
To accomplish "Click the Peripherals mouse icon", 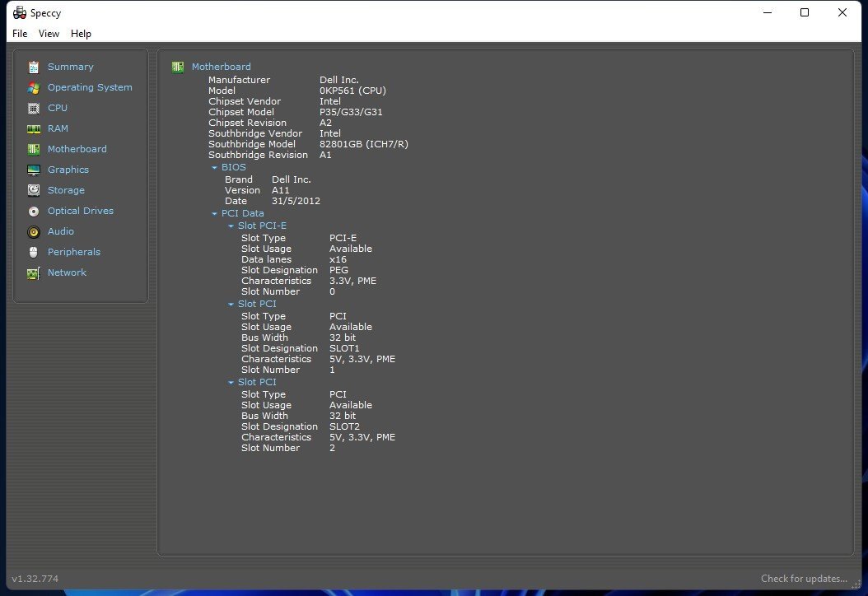I will [x=34, y=253].
